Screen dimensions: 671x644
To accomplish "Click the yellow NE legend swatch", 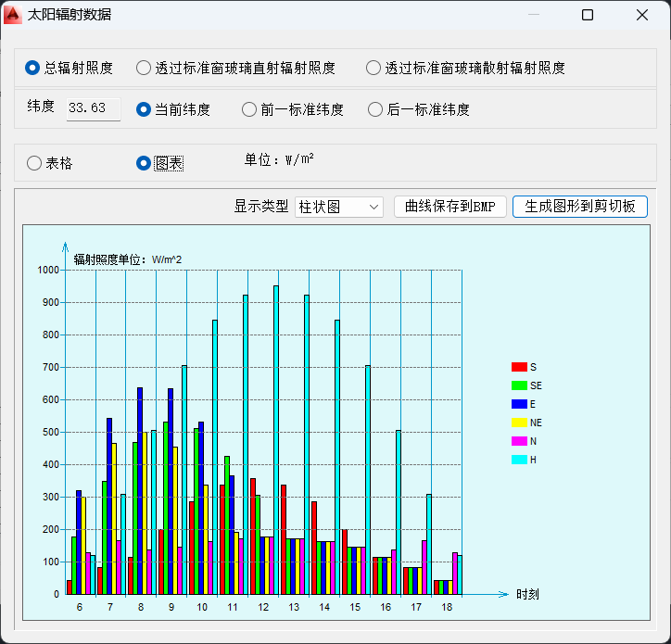I will 519,423.
